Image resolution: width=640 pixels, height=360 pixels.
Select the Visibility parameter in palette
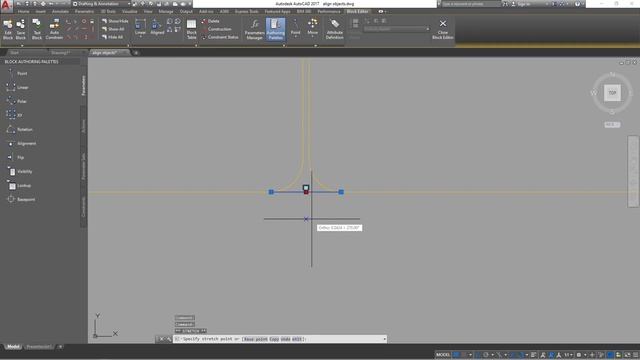coord(20,171)
